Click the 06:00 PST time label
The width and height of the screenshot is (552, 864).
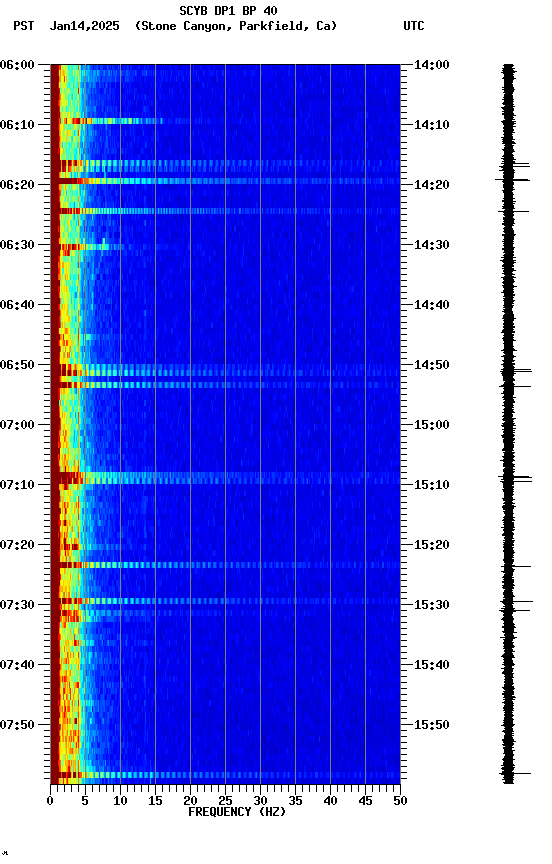coord(17,65)
